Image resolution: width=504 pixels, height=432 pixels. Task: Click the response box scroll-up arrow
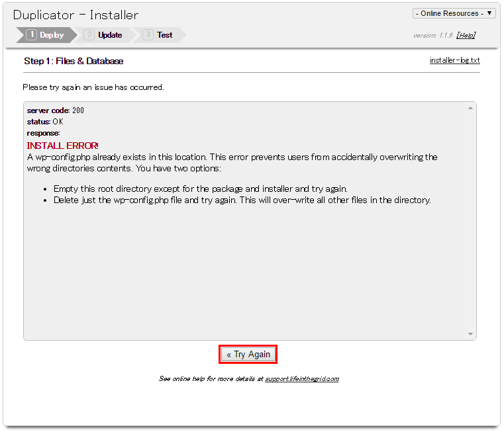[x=470, y=108]
